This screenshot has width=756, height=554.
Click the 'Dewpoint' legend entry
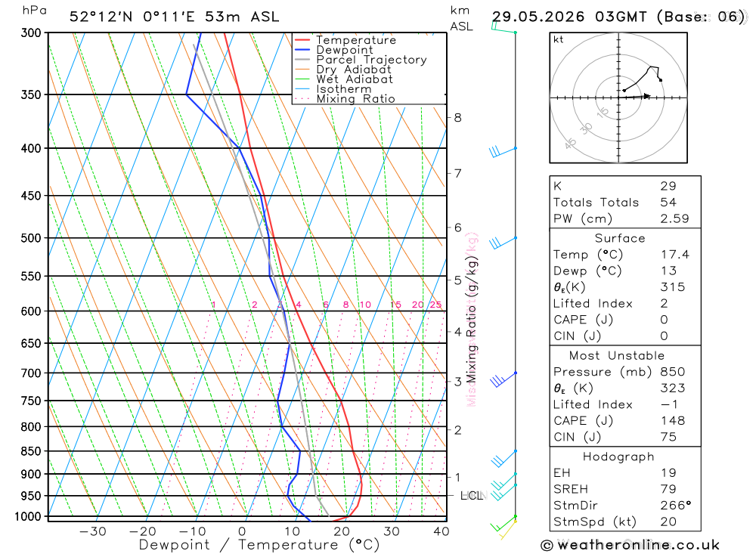coord(333,50)
